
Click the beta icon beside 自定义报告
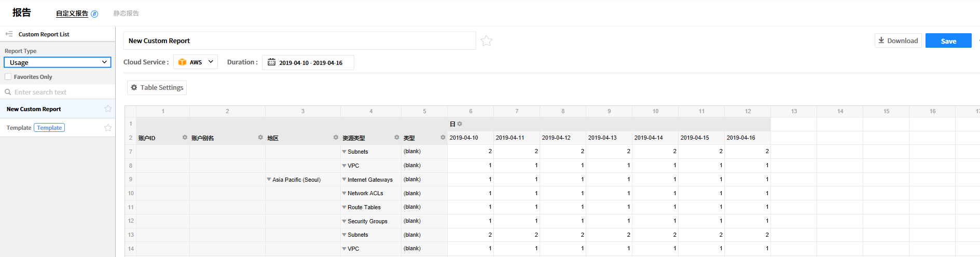point(94,14)
